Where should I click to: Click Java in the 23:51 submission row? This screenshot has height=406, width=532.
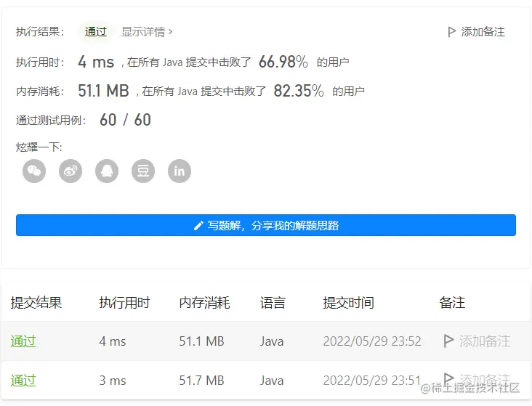click(x=272, y=381)
